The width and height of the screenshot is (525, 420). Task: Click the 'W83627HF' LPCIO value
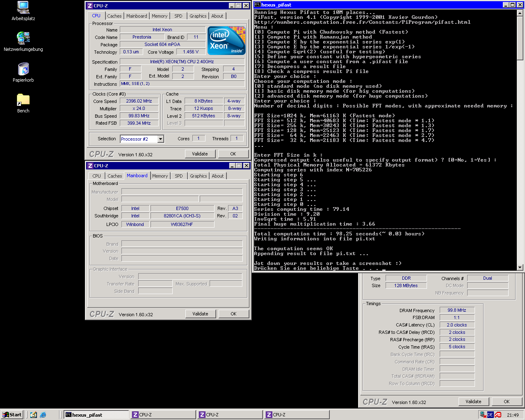[182, 224]
